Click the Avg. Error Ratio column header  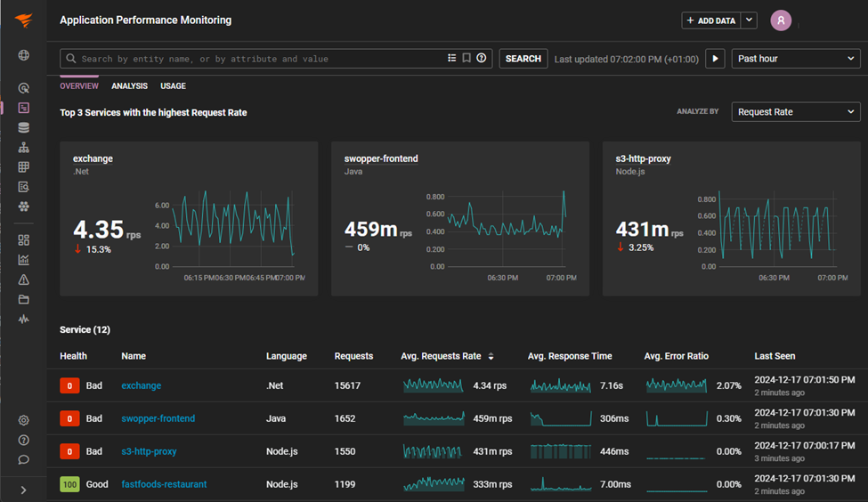click(x=676, y=356)
